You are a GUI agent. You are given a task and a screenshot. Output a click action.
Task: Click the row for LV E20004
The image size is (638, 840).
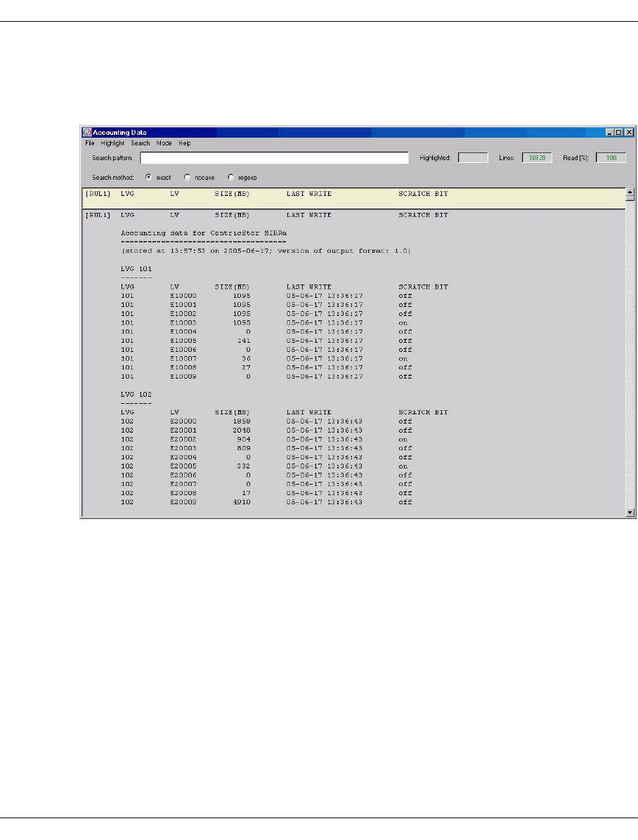coord(266,457)
